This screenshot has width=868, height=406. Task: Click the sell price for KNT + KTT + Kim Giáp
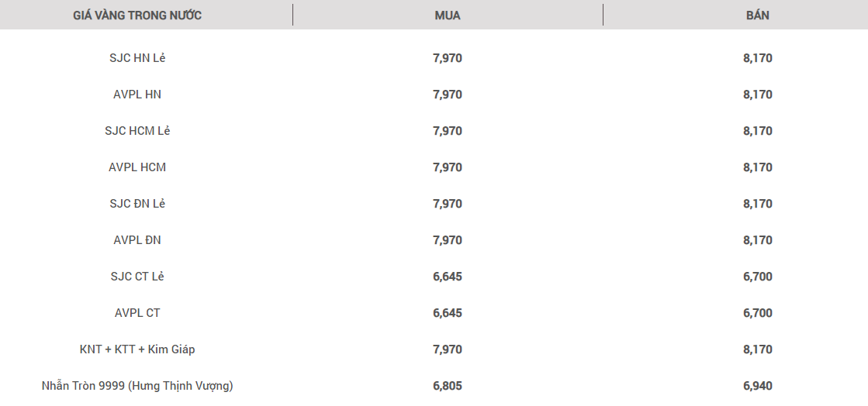point(757,349)
